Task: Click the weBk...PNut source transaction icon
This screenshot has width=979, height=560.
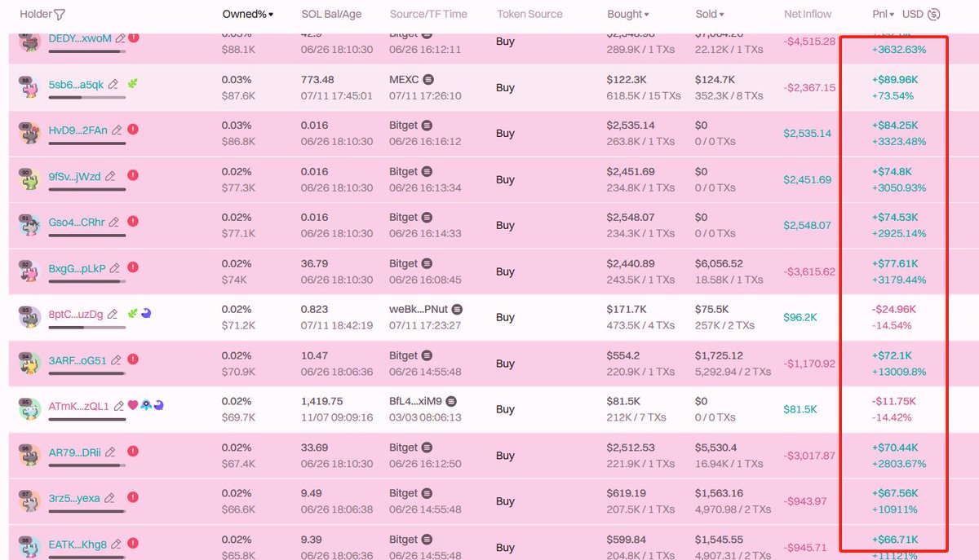Action: [x=457, y=310]
